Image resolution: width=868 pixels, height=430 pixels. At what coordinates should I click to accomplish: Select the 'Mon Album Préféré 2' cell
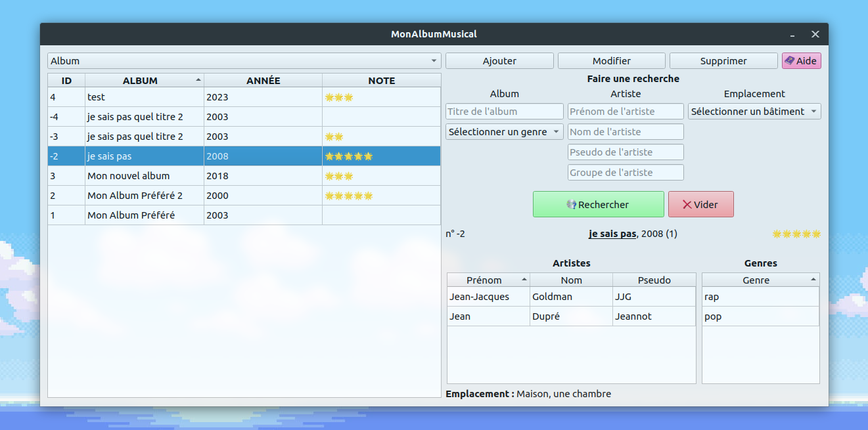pos(144,196)
